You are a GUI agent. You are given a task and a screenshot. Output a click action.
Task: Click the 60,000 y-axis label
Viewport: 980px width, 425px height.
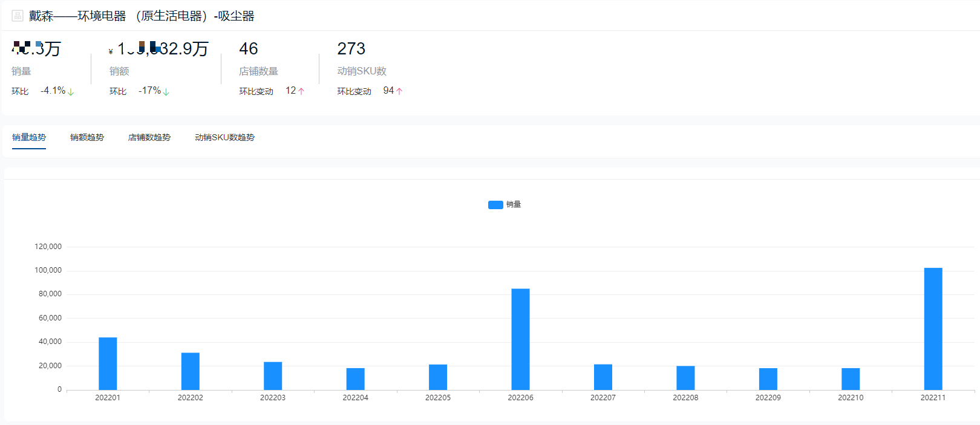pos(50,318)
